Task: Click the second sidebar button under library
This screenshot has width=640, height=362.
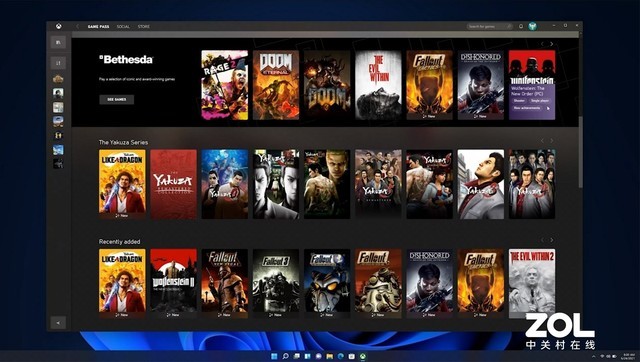Action: pos(58,63)
